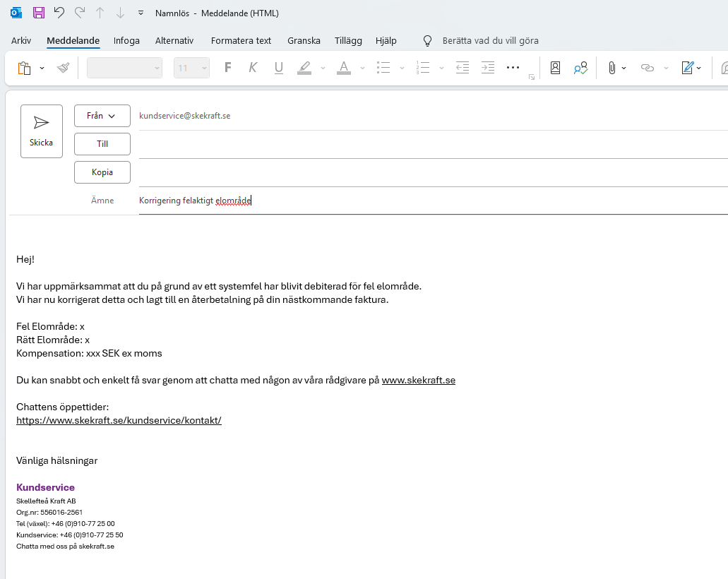Open more formatting options ellipsis
Screen dimensions: 728x579
pyautogui.click(x=513, y=68)
